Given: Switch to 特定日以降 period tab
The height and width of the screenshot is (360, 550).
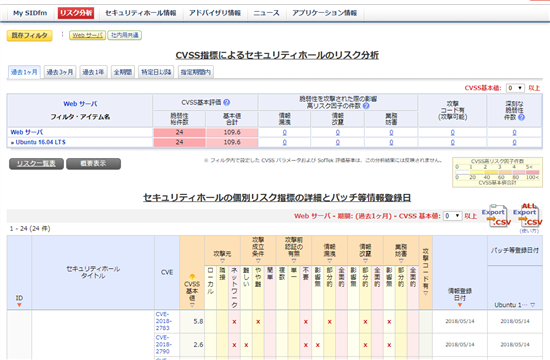Looking at the screenshot, I should (156, 72).
